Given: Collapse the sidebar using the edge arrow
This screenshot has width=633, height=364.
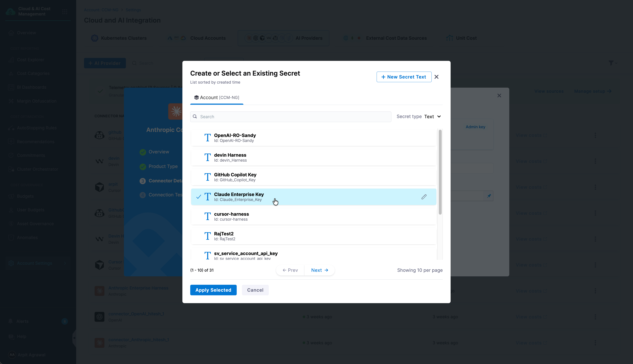Looking at the screenshot, I should pos(74,338).
